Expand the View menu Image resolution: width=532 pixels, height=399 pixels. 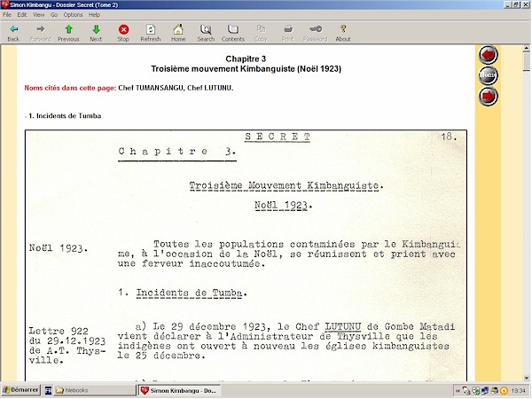[38, 15]
